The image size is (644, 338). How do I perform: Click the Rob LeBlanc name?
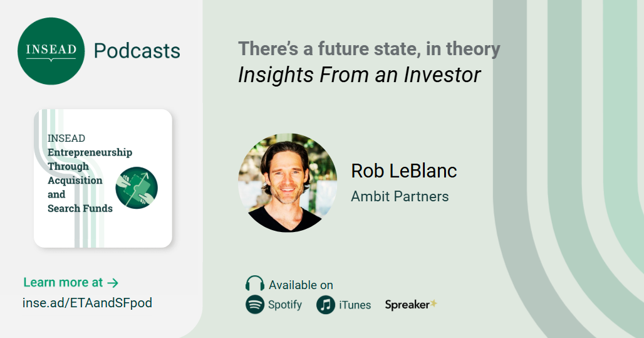pos(403,171)
